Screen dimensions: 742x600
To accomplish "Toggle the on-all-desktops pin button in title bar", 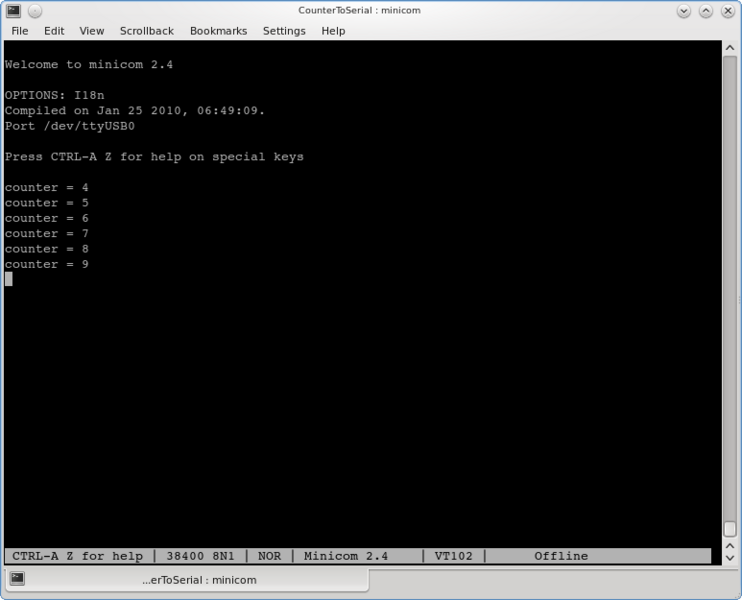I will point(34,10).
